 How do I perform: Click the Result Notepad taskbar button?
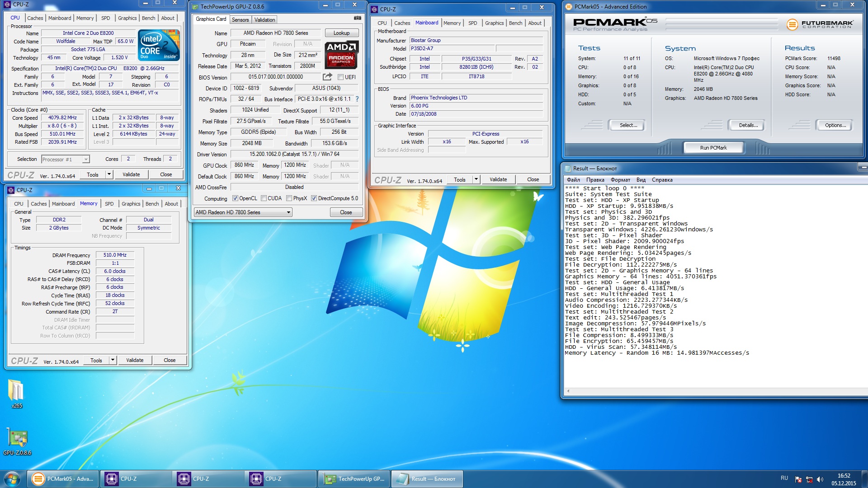pyautogui.click(x=426, y=479)
